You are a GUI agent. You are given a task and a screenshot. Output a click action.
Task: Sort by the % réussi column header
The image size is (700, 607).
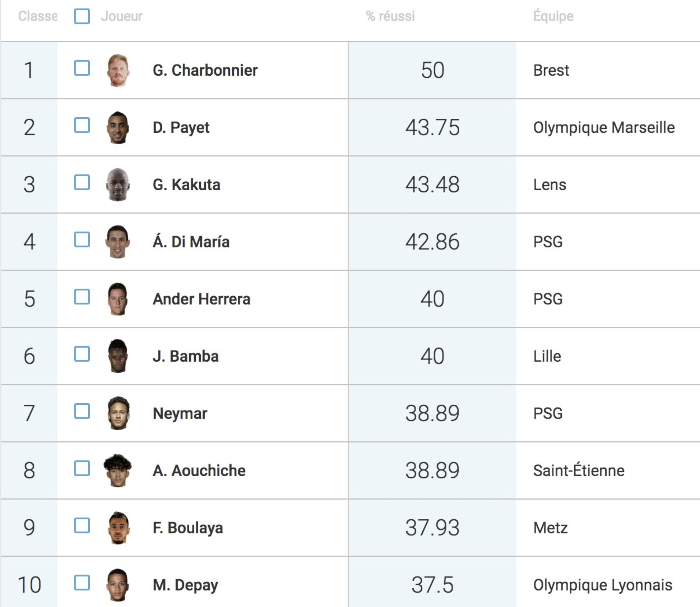[x=390, y=16]
